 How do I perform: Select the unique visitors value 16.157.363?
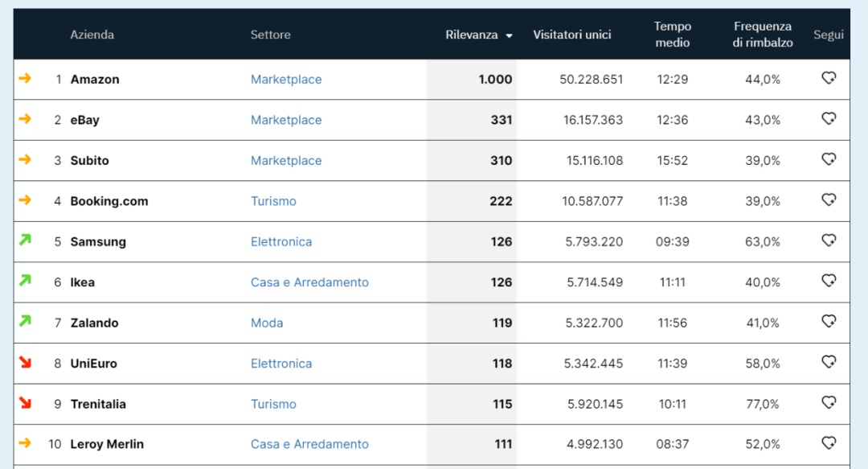pos(593,120)
